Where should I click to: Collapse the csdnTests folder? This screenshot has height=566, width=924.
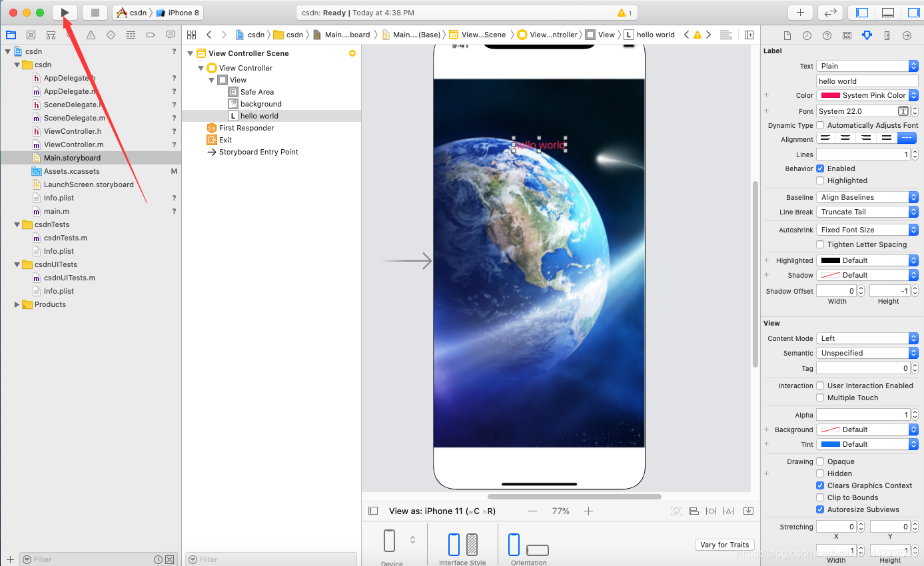click(17, 224)
